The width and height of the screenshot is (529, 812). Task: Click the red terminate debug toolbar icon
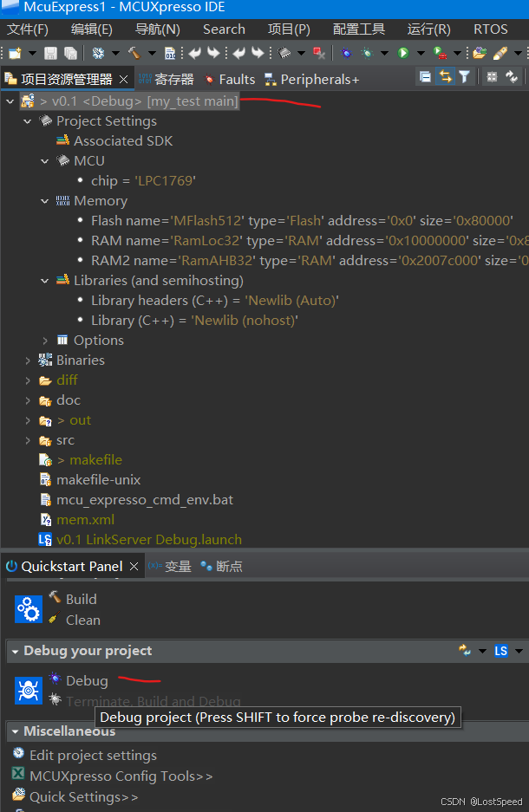coord(319,53)
